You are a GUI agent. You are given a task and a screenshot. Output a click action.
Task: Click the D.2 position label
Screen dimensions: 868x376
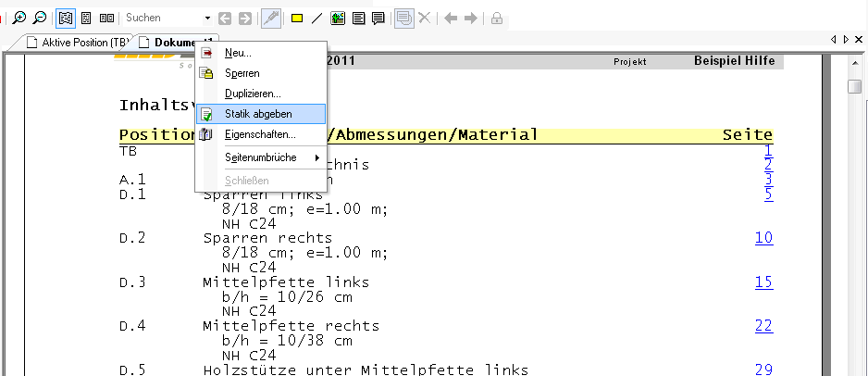coord(132,238)
